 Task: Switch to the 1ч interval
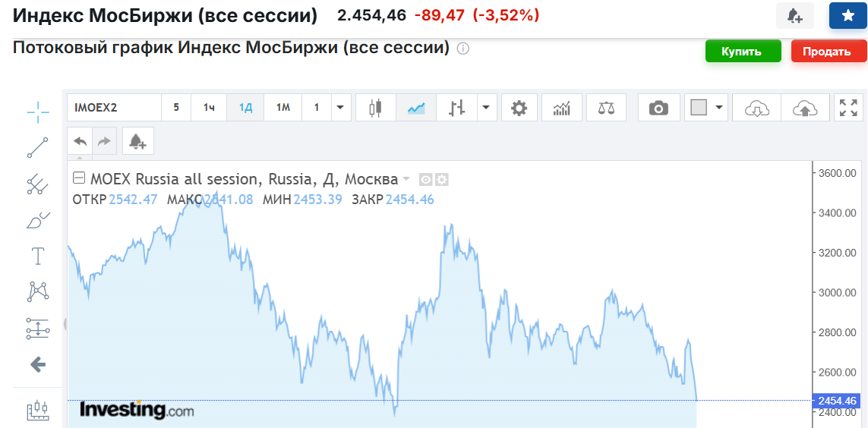click(x=209, y=107)
